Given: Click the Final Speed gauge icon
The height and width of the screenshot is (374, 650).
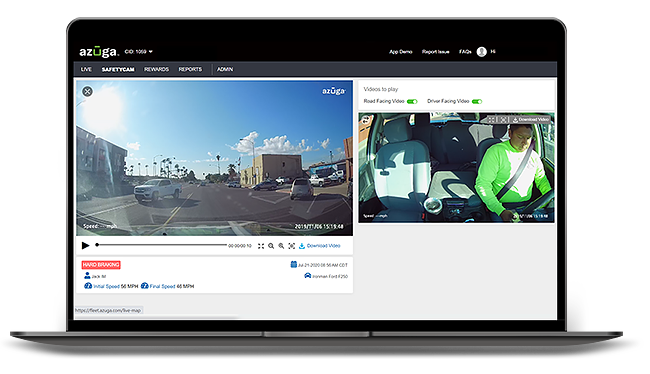Looking at the screenshot, I should [x=144, y=286].
